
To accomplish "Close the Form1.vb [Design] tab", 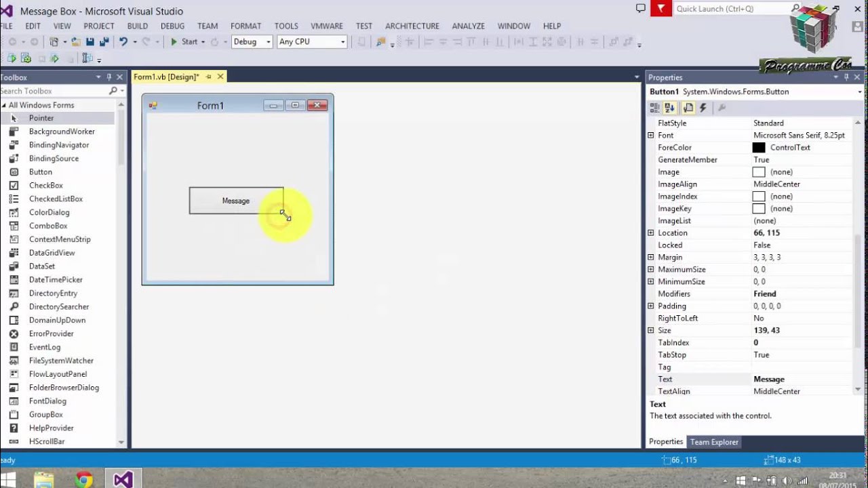I will pyautogui.click(x=220, y=77).
